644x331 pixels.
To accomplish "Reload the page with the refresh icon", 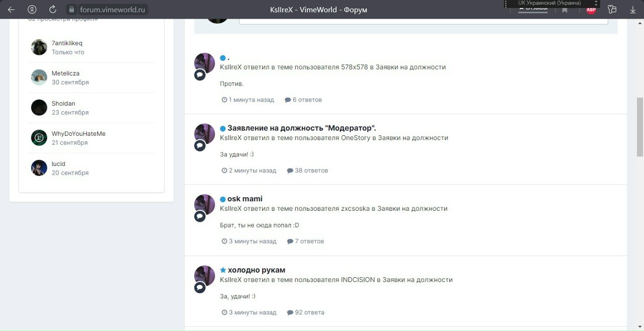I will point(53,10).
